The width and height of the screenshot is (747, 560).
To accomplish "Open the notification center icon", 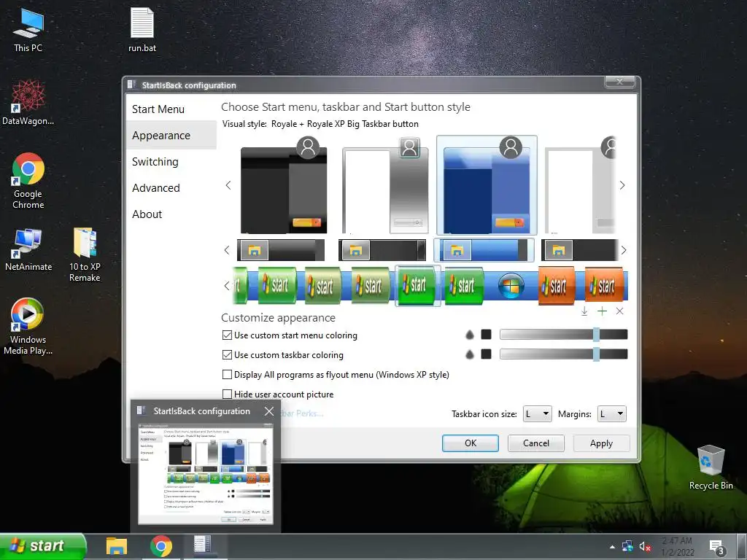I will pos(716,547).
